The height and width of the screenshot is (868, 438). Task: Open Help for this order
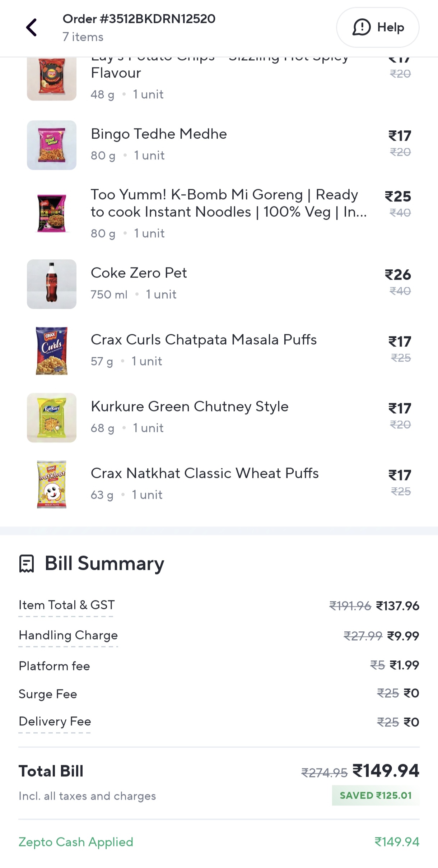click(378, 28)
